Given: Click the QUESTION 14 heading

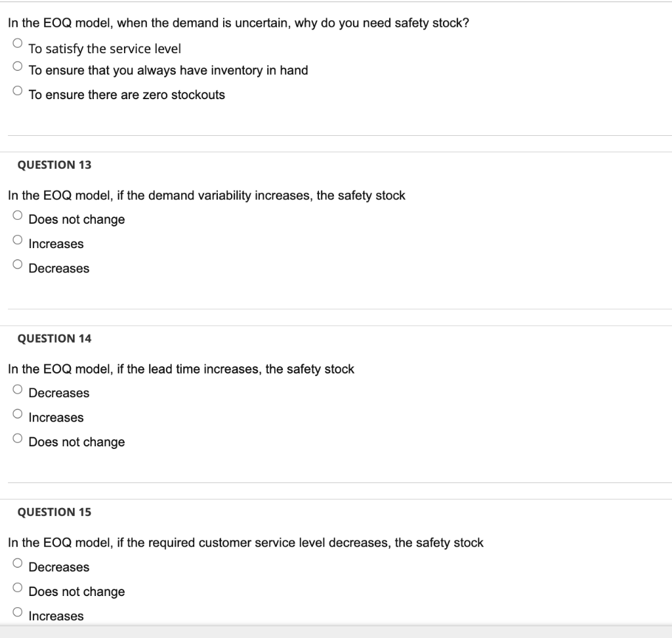Looking at the screenshot, I should [54, 339].
